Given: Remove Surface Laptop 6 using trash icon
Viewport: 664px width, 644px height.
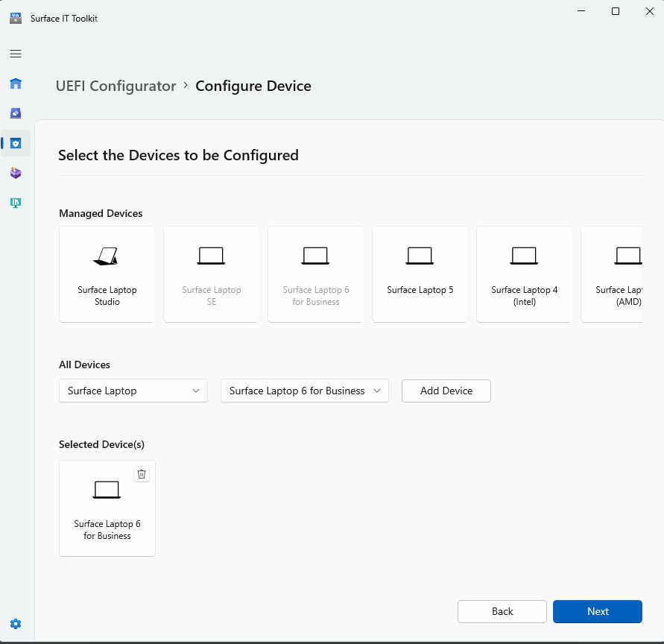Looking at the screenshot, I should [x=142, y=474].
